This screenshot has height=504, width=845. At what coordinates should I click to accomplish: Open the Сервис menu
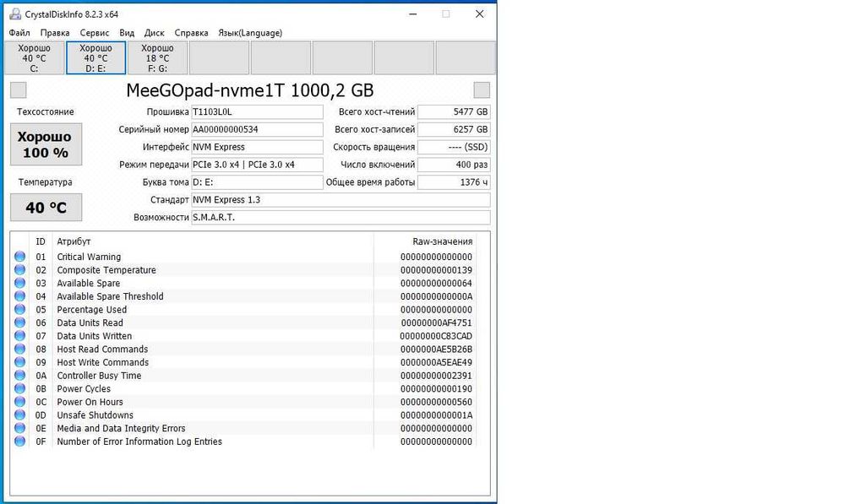point(95,33)
